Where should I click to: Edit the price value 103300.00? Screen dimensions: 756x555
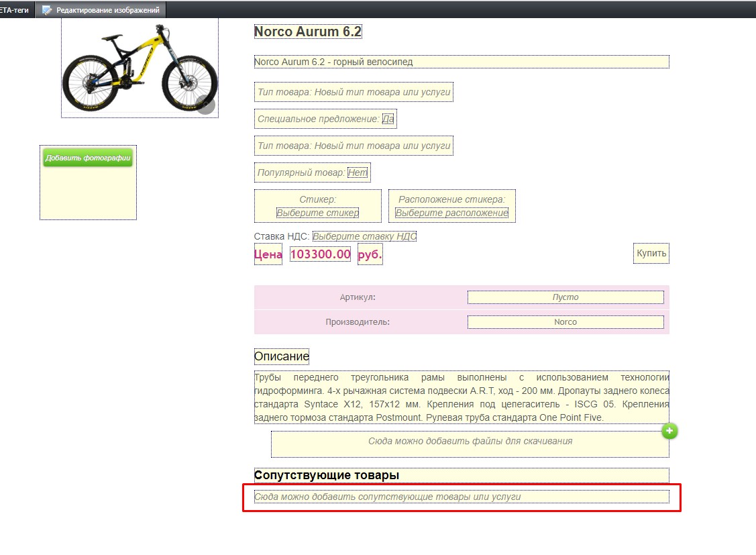(320, 254)
